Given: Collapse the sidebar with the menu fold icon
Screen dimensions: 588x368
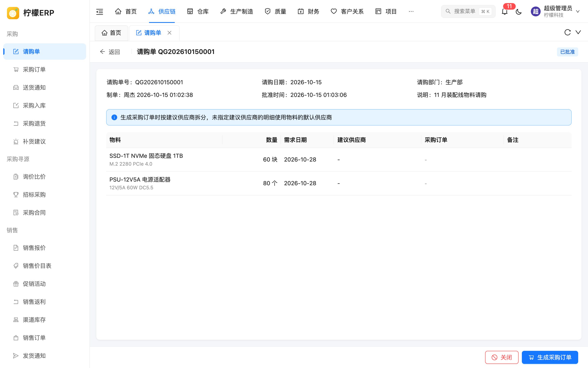Looking at the screenshot, I should [100, 11].
